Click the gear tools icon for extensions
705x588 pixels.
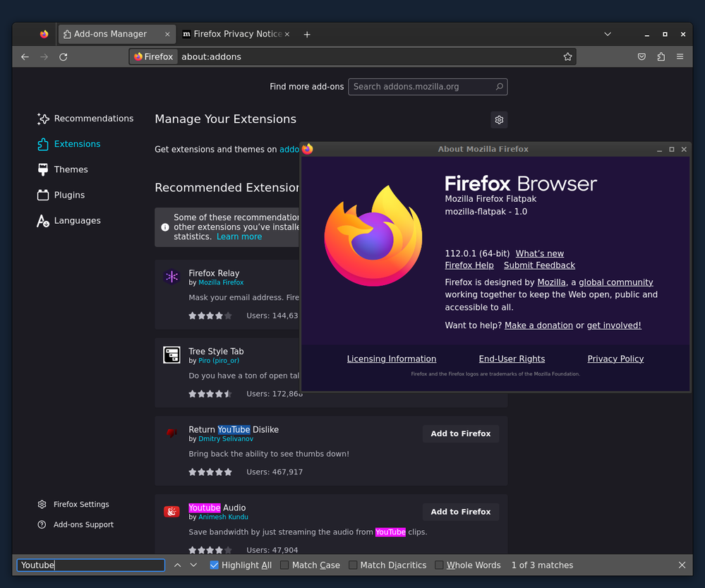click(499, 120)
